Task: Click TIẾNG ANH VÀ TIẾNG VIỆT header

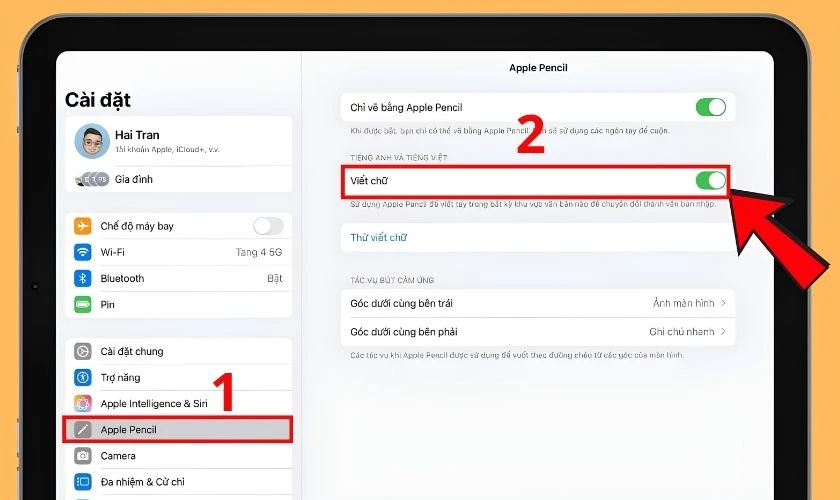Action: (398, 158)
